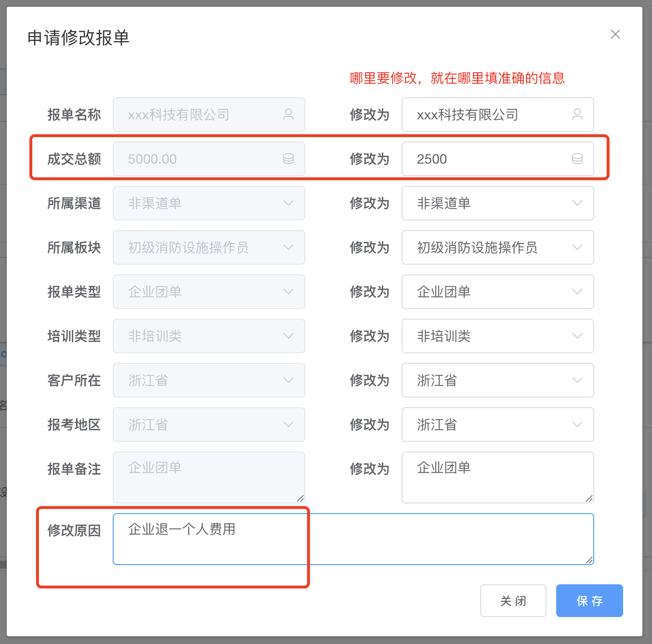Viewport: 652px width, 644px height.
Task: Click coin icon in editable 成交总额 field
Action: [x=577, y=159]
